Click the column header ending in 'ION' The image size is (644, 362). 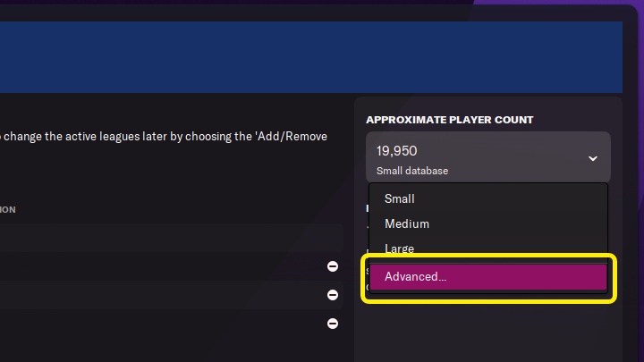7,209
